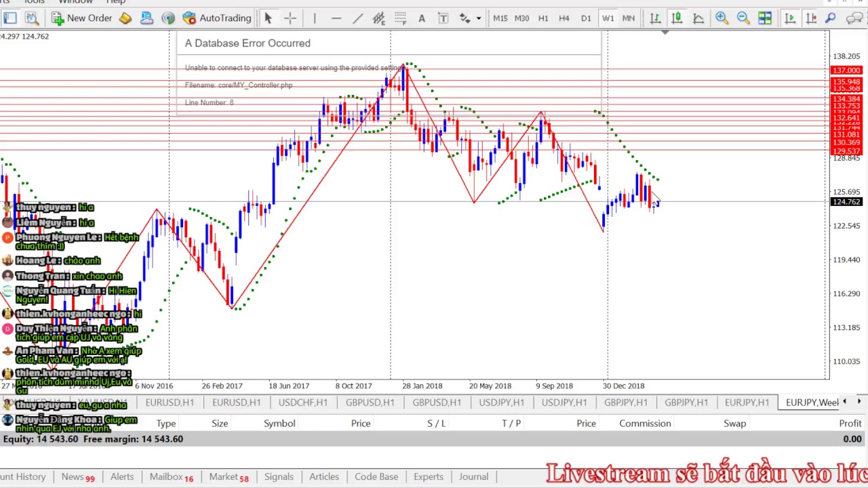Select the vertical line drawing tool
868x488 pixels.
315,18
